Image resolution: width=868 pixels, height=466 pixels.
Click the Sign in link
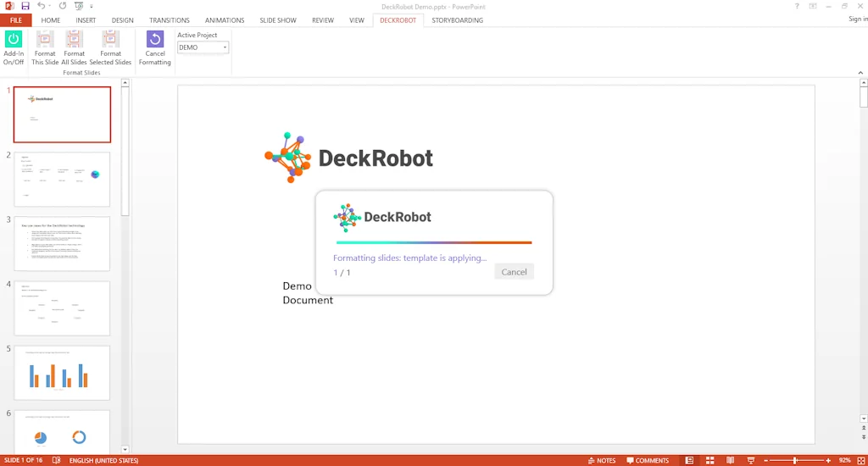tap(858, 19)
